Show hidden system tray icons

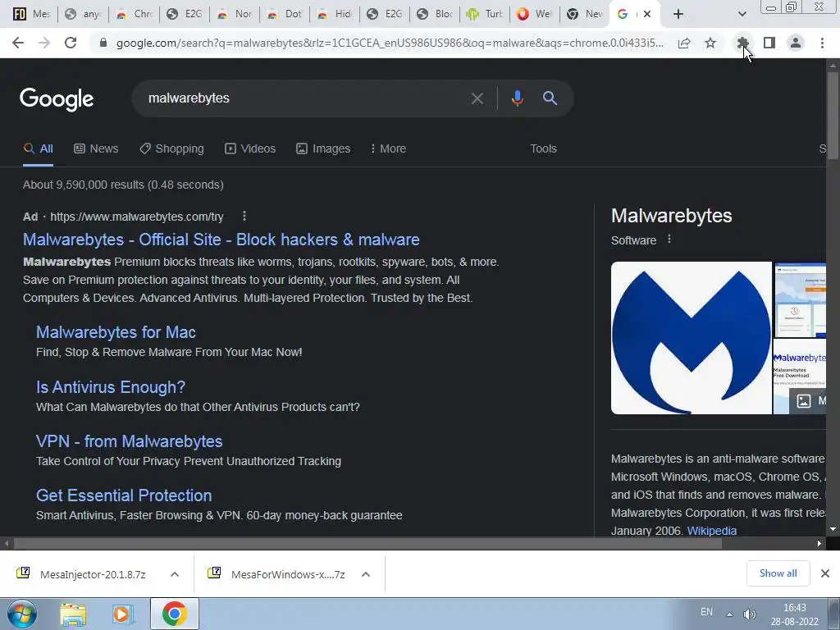coord(729,614)
